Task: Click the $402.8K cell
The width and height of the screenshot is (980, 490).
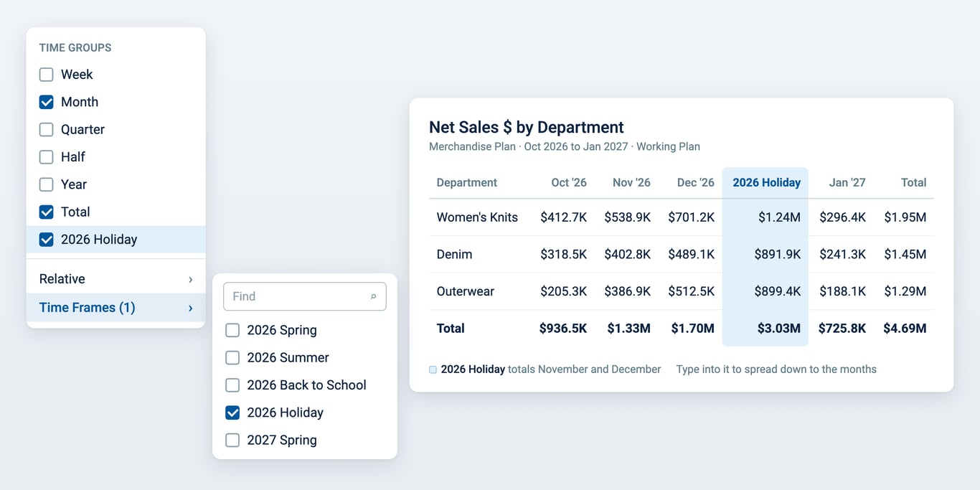Action: 627,254
